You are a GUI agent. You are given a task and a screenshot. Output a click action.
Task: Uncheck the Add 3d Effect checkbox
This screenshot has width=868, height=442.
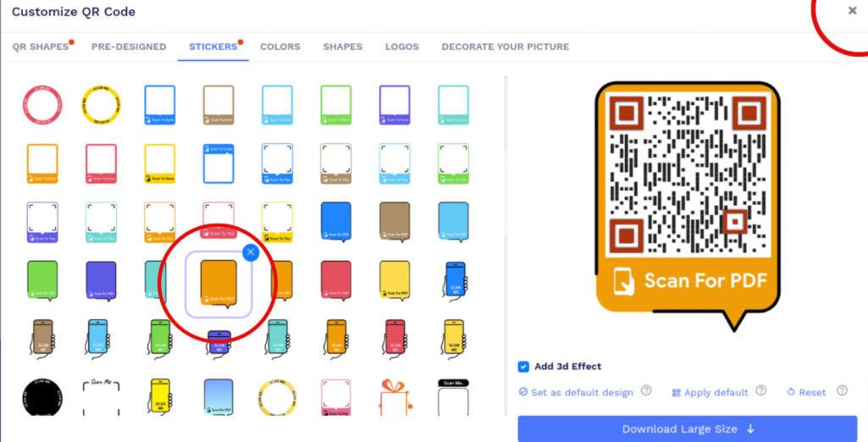pos(523,367)
